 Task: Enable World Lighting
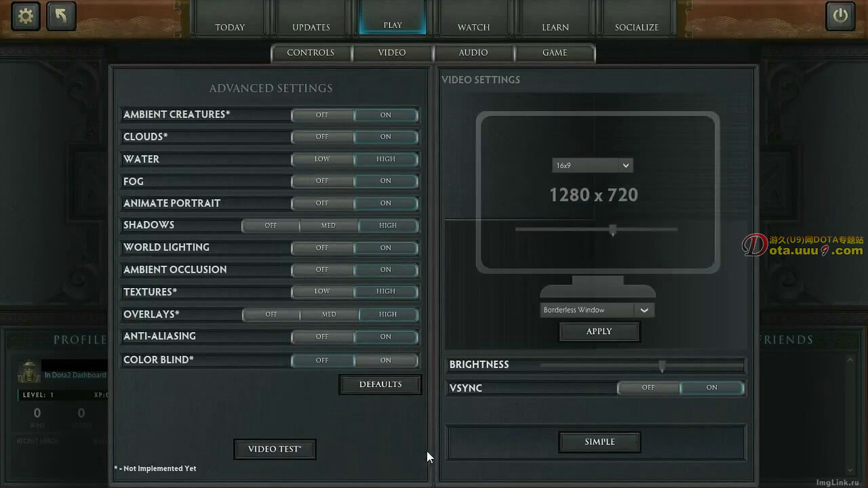click(386, 248)
